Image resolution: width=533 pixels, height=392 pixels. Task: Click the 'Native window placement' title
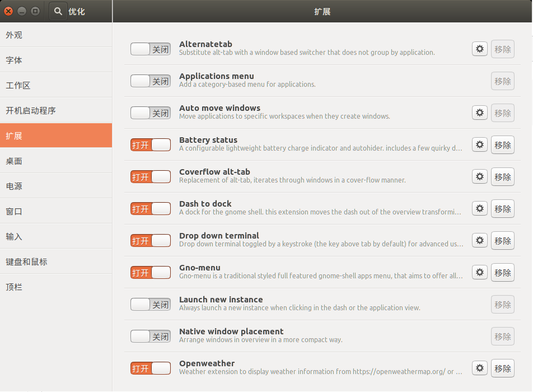point(231,332)
